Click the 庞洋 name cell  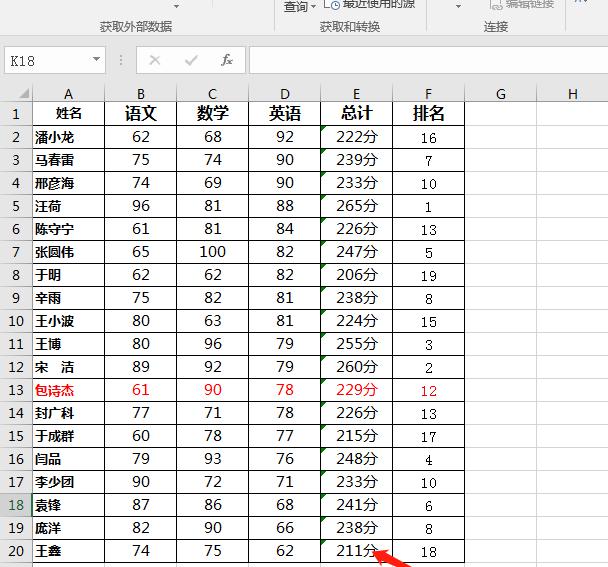pyautogui.click(x=69, y=528)
